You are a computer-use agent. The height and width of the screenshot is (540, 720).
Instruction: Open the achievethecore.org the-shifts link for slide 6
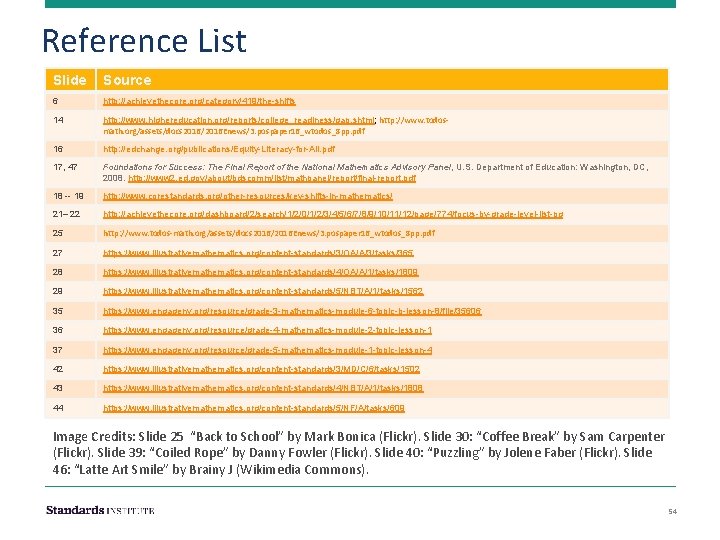pyautogui.click(x=199, y=101)
